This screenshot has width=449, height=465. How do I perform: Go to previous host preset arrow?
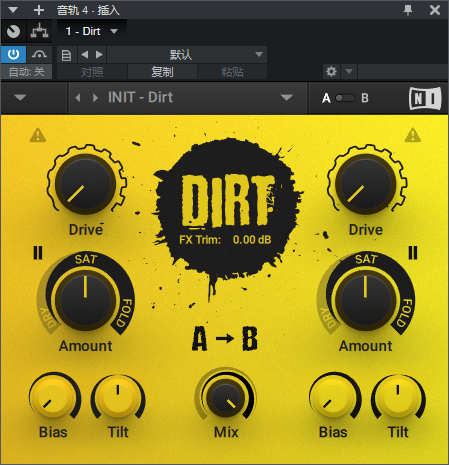point(85,55)
